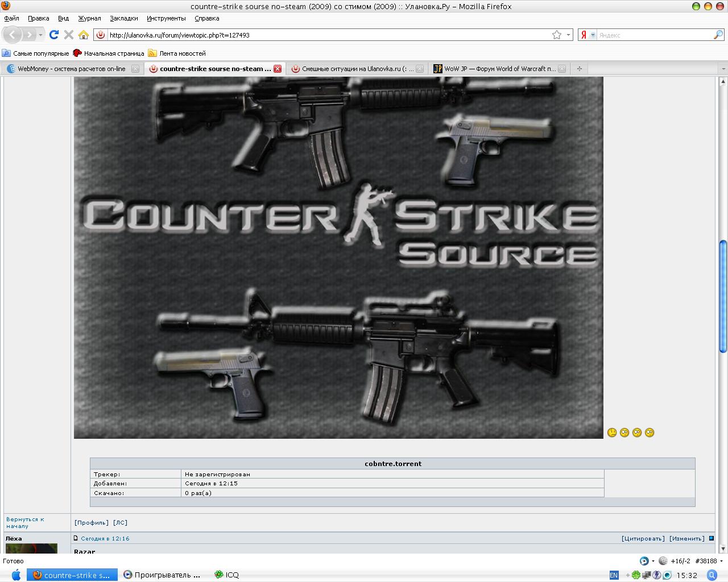Open a new tab with plus icon

[579, 69]
